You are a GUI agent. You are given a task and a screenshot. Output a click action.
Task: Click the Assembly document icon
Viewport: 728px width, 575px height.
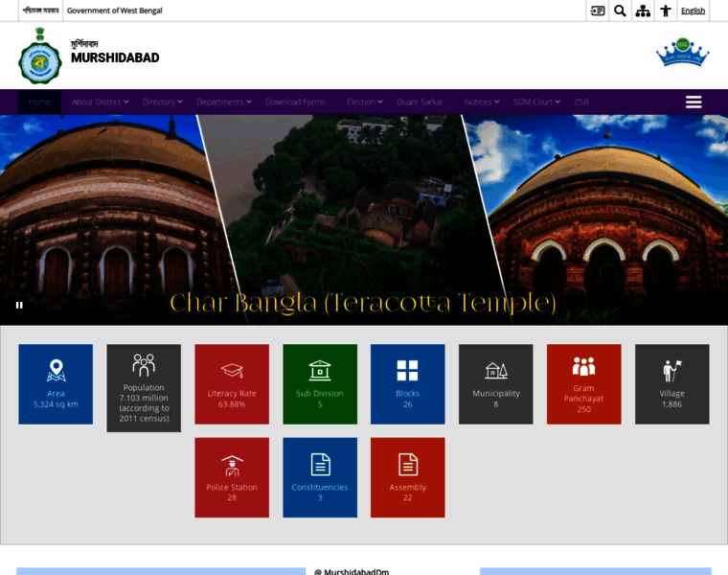tap(408, 465)
